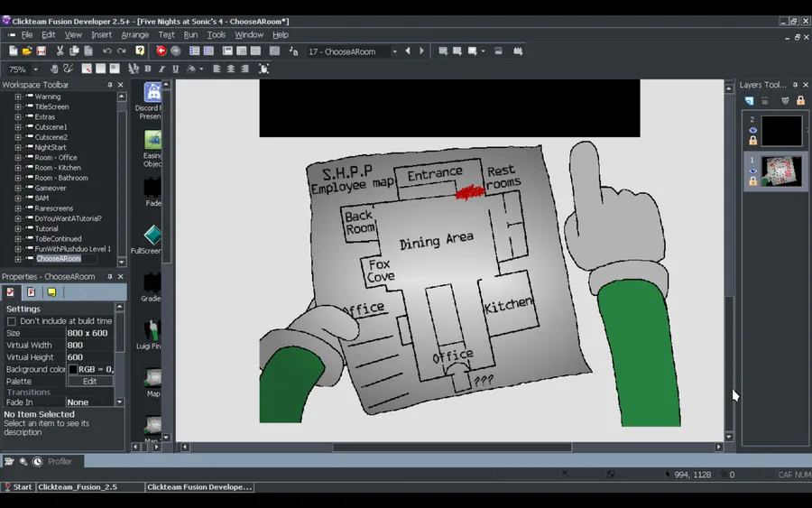Expand the TitleScreen tree node
Screen dimensions: 812x508
(x=18, y=106)
